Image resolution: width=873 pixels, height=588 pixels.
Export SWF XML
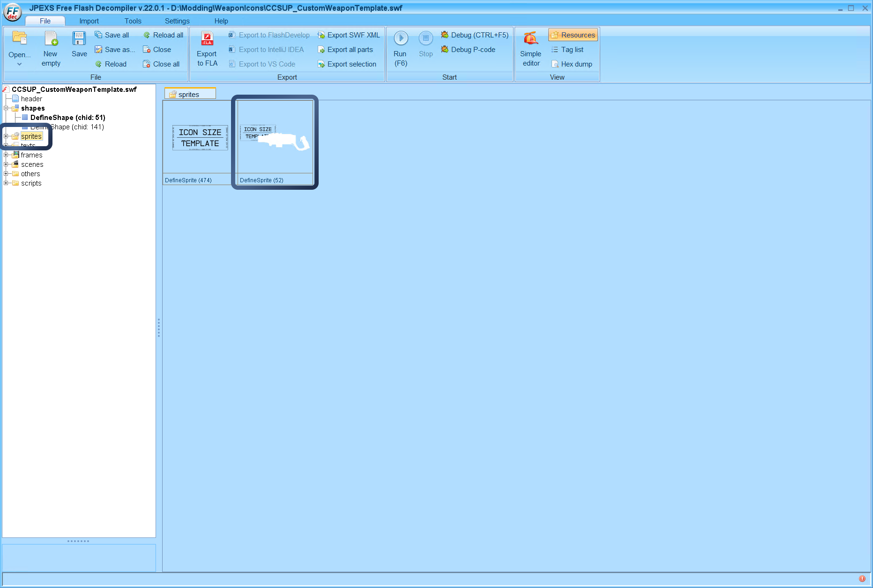pos(349,35)
